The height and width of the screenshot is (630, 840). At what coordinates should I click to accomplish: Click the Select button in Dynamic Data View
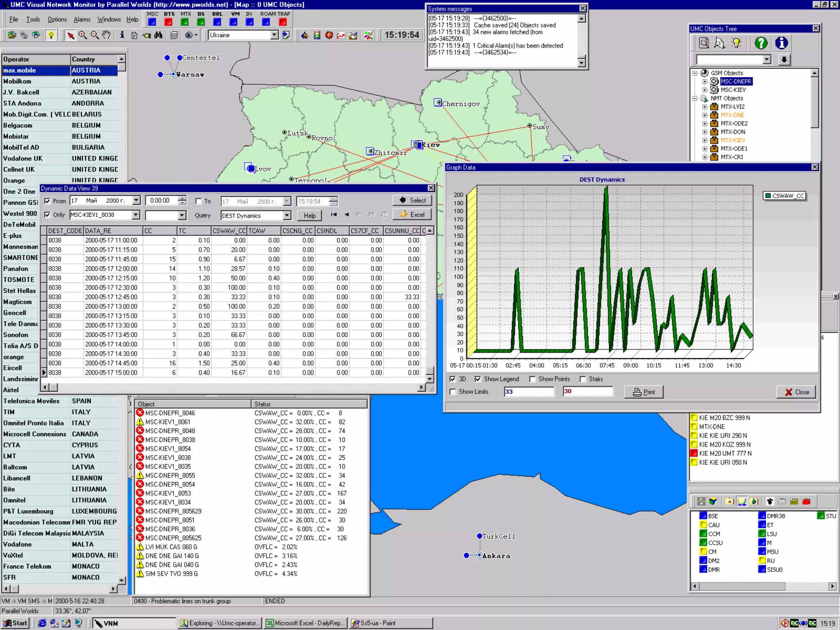pyautogui.click(x=412, y=201)
